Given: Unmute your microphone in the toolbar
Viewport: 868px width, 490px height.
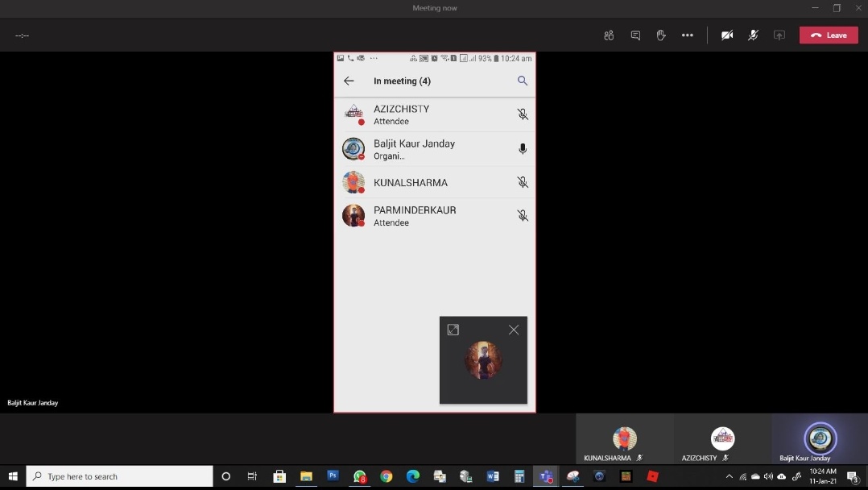Looking at the screenshot, I should pos(753,35).
